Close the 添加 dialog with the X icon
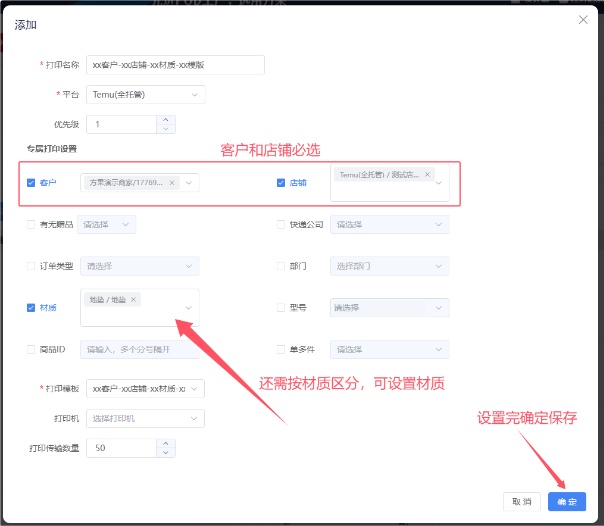This screenshot has height=526, width=604. 583,20
